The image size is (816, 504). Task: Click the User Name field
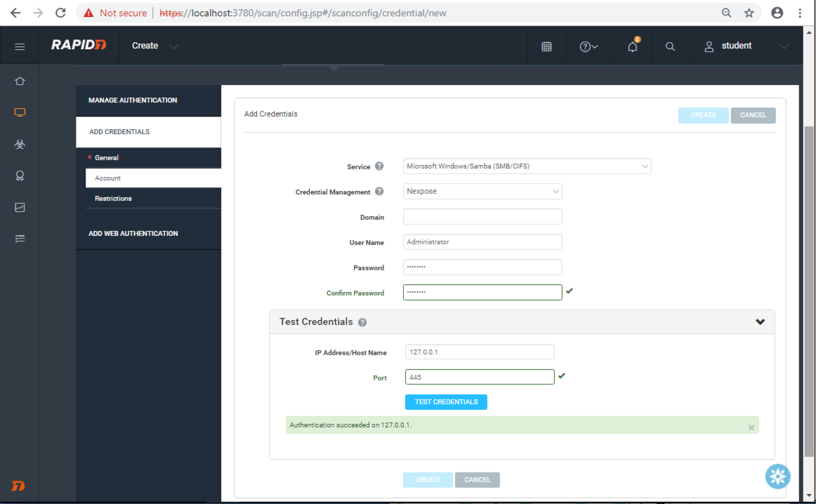coord(482,242)
